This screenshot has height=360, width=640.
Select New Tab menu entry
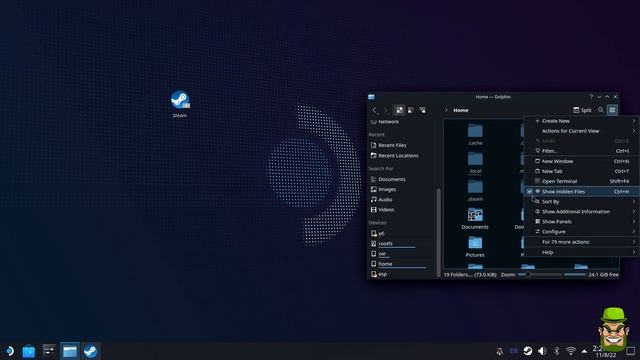[x=582, y=171]
